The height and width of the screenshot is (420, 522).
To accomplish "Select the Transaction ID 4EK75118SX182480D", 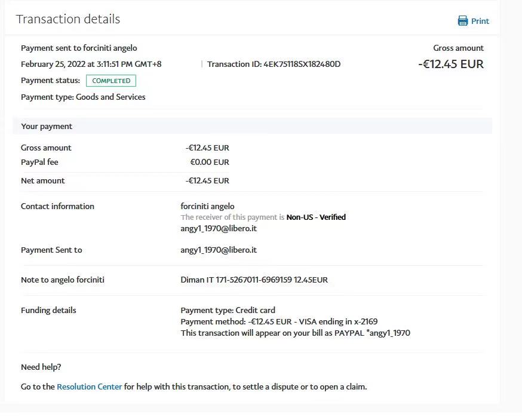I will [301, 64].
